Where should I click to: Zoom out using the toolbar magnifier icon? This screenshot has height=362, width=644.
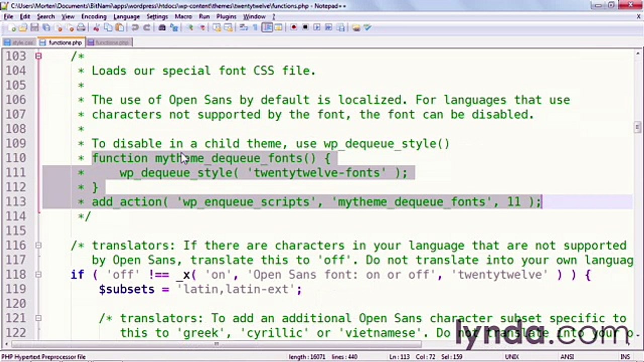point(202,28)
